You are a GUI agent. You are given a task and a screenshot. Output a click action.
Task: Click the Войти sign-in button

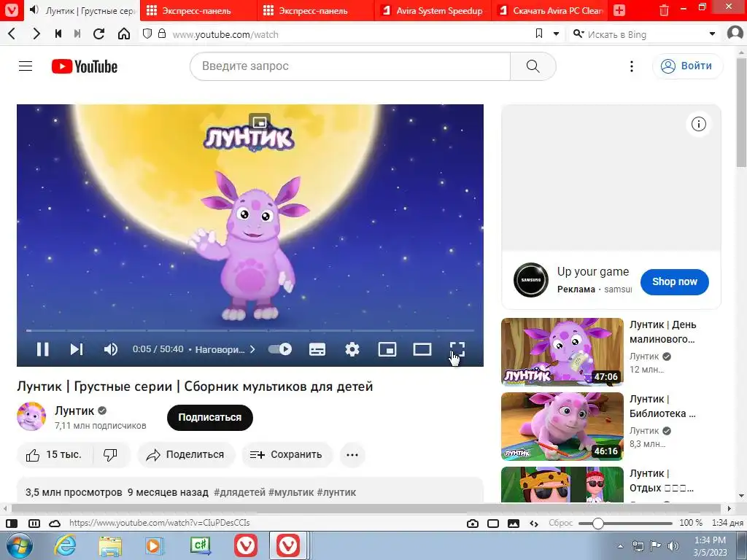tap(687, 66)
